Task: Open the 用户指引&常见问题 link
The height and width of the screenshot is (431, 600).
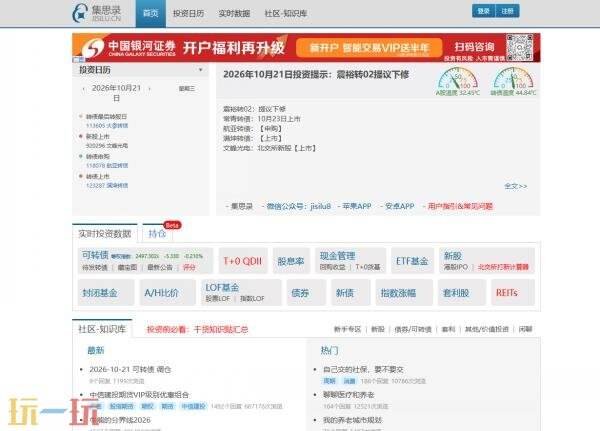Action: click(460, 206)
